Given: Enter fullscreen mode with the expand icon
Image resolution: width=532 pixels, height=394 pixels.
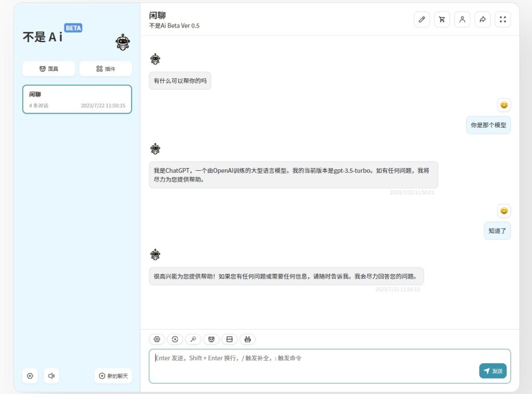Looking at the screenshot, I should pos(502,19).
